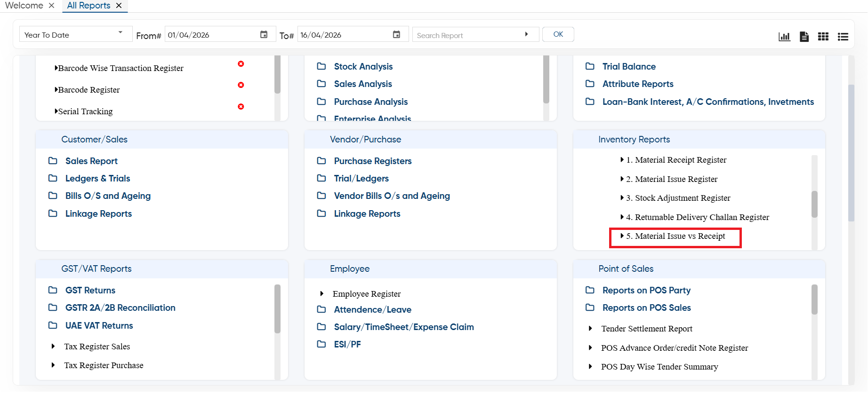The image size is (868, 394).
Task: Switch to grid tile view icon
Action: point(823,37)
